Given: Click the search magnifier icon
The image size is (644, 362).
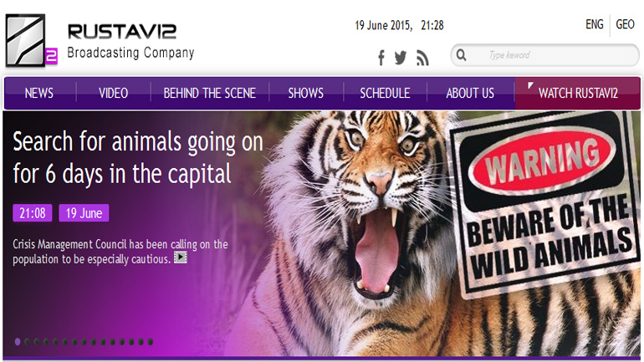Looking at the screenshot, I should click(x=461, y=55).
